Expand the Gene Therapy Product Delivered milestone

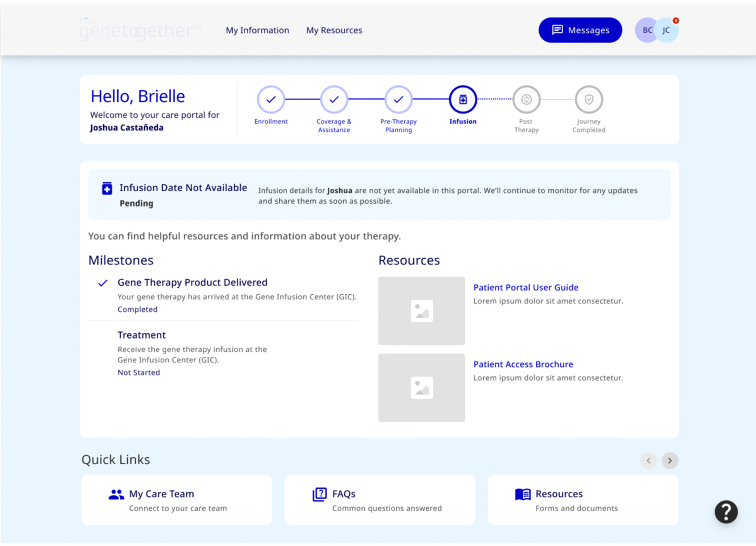pyautogui.click(x=192, y=282)
